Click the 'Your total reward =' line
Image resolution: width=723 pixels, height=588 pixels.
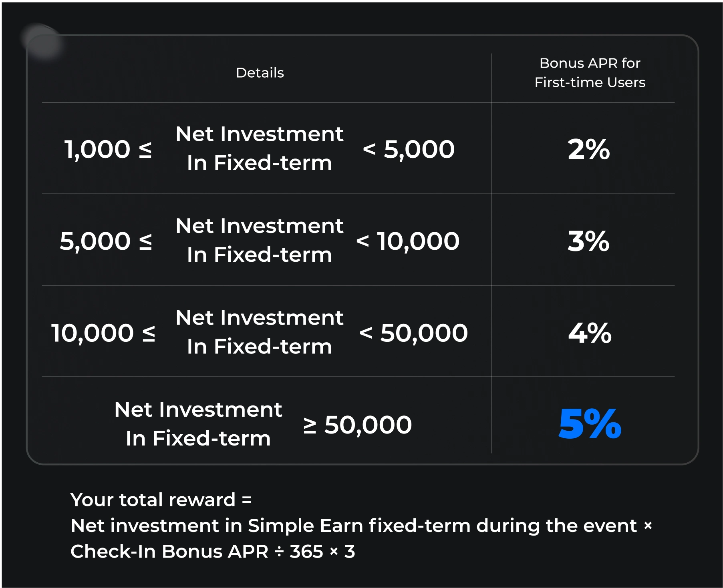[161, 500]
